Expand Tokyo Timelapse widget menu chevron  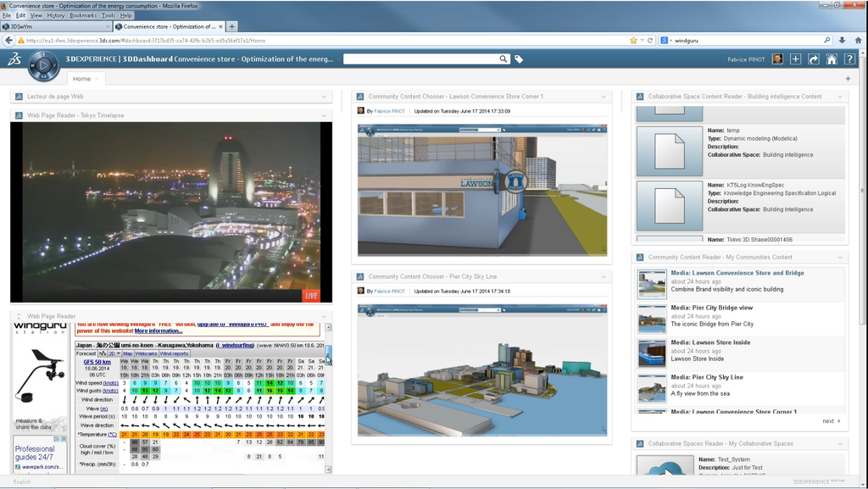click(324, 115)
